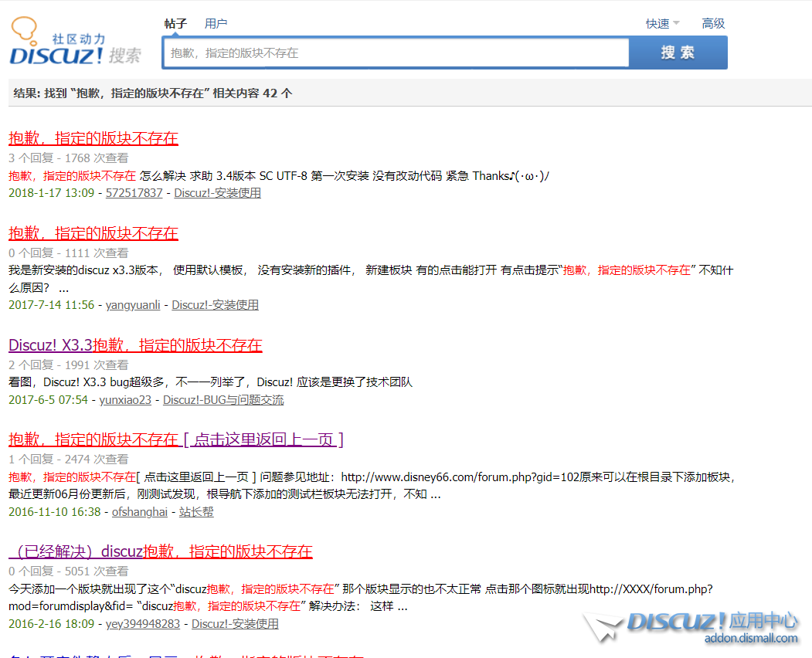The width and height of the screenshot is (812, 658).
Task: Visit ofshanghai author link
Action: [x=139, y=512]
